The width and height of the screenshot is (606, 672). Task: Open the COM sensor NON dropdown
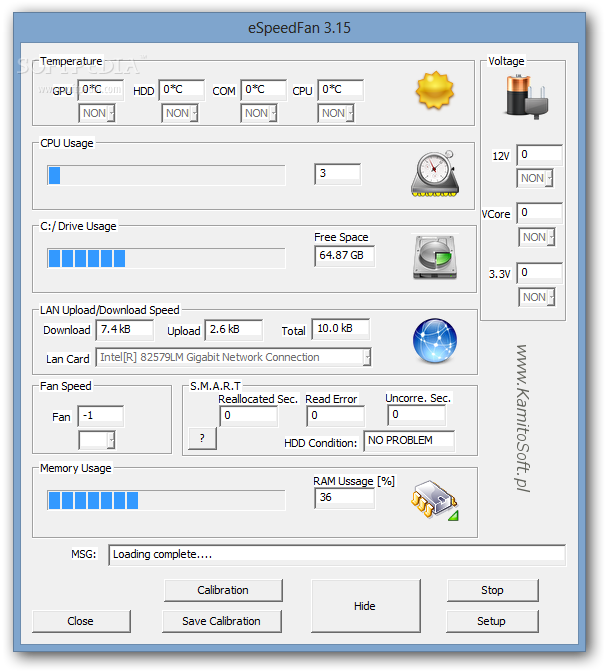pyautogui.click(x=259, y=114)
